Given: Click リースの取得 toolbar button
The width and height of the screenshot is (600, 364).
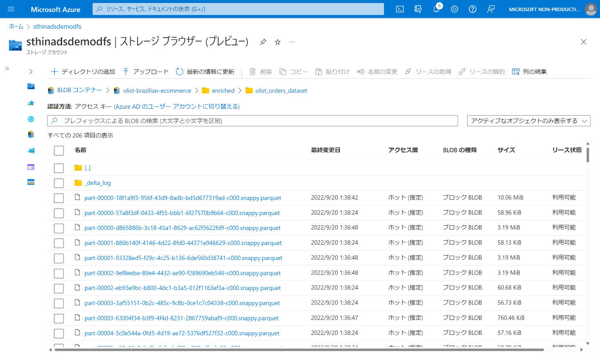Looking at the screenshot, I should pos(428,72).
